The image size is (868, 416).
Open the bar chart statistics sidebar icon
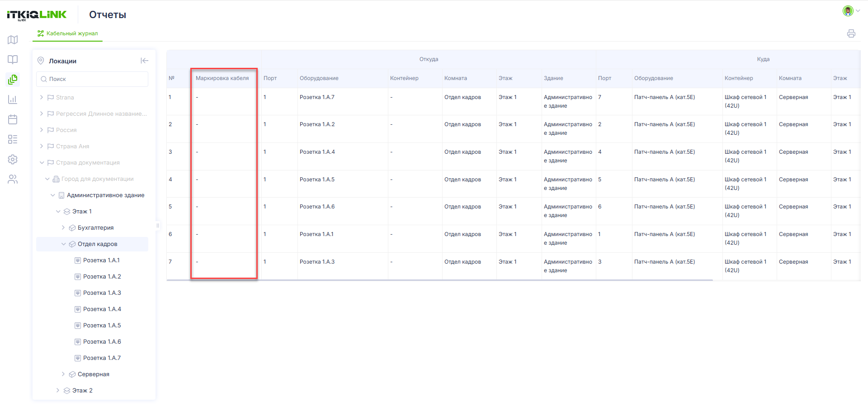click(13, 99)
